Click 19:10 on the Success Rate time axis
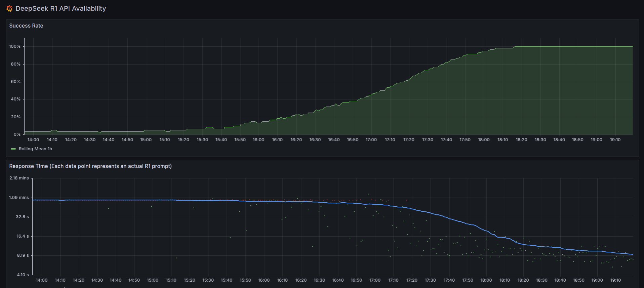The height and width of the screenshot is (288, 644). pyautogui.click(x=615, y=140)
